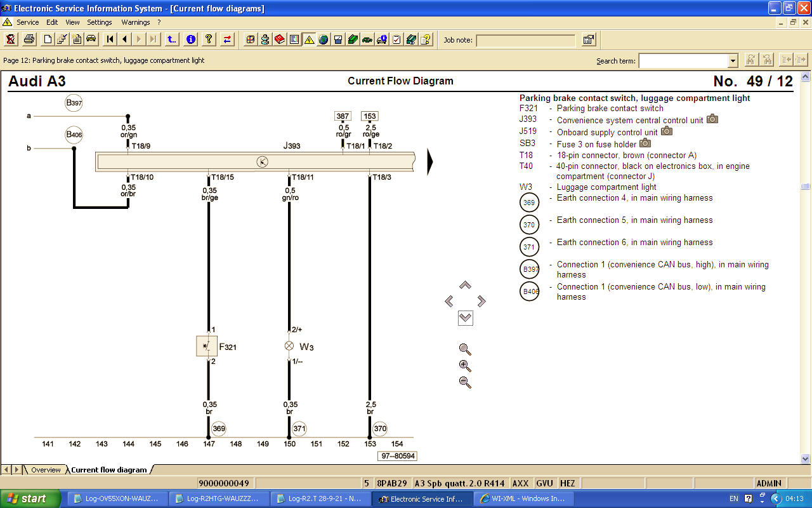Image resolution: width=812 pixels, height=508 pixels.
Task: Click the yellow question mark help icon
Action: [208, 39]
